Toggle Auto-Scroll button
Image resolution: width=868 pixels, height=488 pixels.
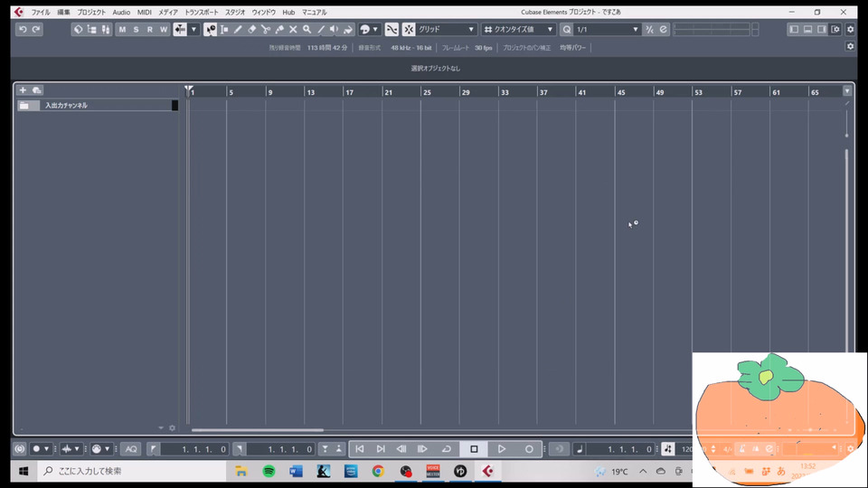tap(181, 29)
